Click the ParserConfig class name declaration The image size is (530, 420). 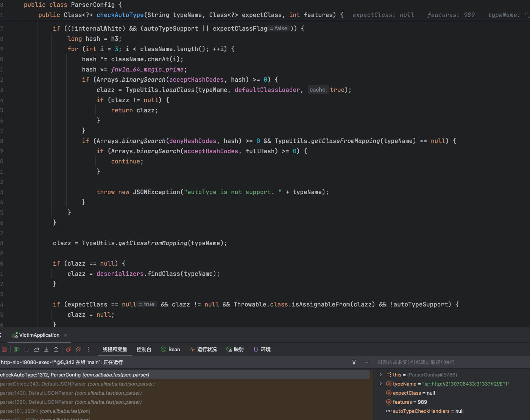(x=93, y=5)
